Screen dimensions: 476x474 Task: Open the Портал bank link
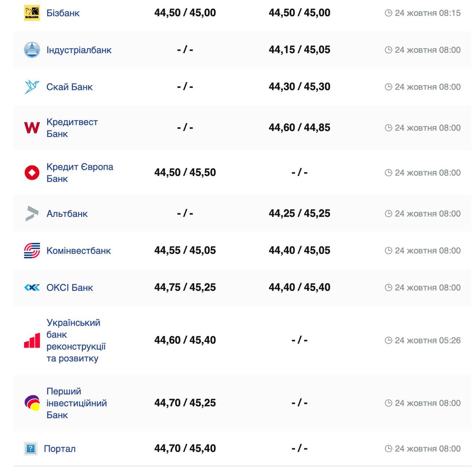(59, 449)
